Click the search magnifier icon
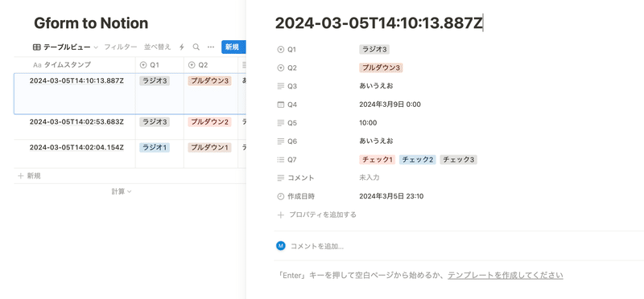644x299 pixels. 196,47
